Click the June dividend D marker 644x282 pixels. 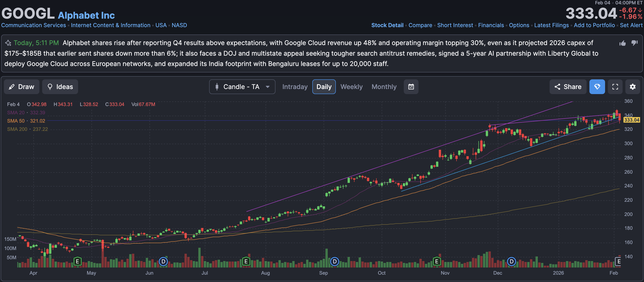pos(163,261)
